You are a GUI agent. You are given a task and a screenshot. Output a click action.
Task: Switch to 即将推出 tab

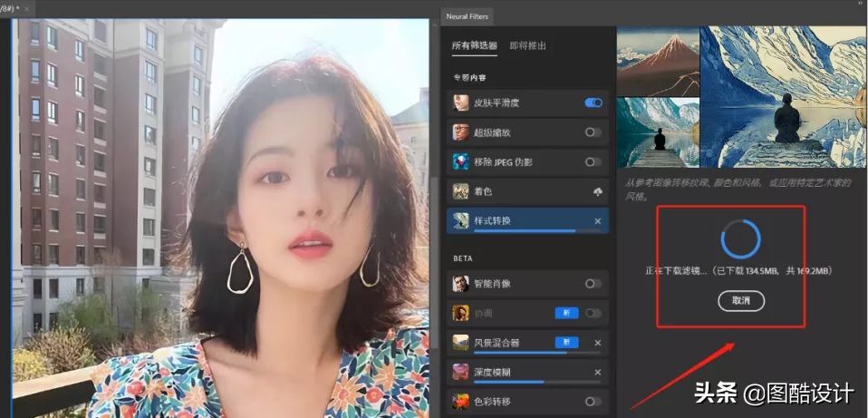point(527,46)
